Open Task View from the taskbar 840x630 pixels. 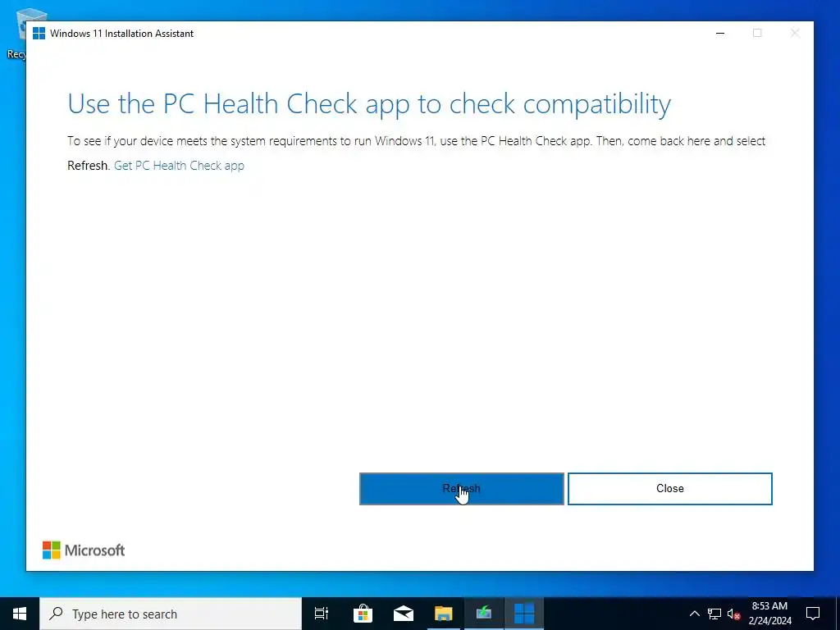(x=322, y=614)
